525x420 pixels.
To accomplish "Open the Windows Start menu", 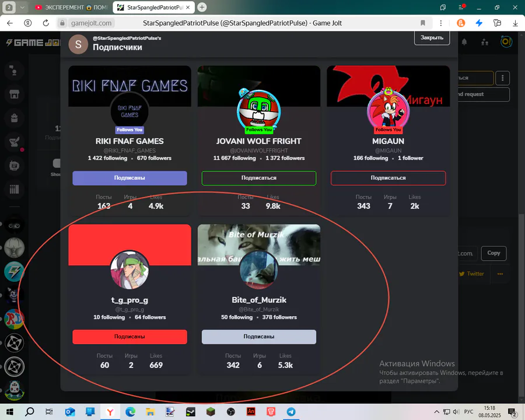I will pyautogui.click(x=9, y=412).
